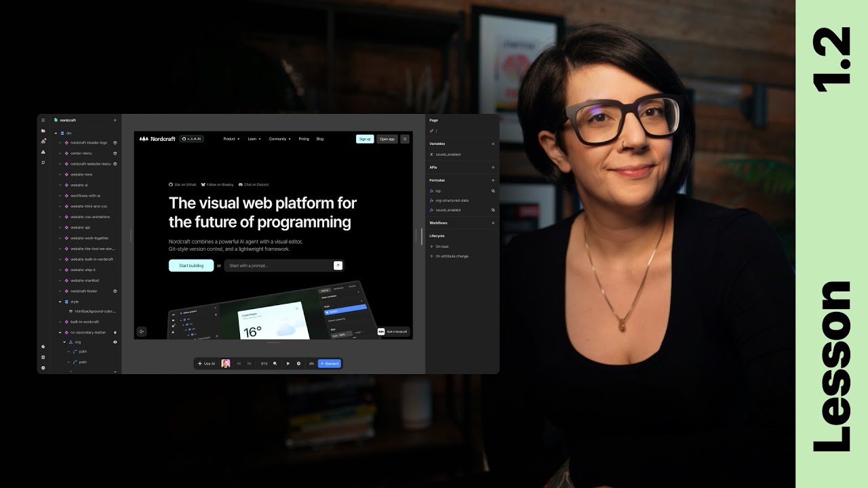Click the blue Element button
The width and height of the screenshot is (868, 488).
click(330, 363)
